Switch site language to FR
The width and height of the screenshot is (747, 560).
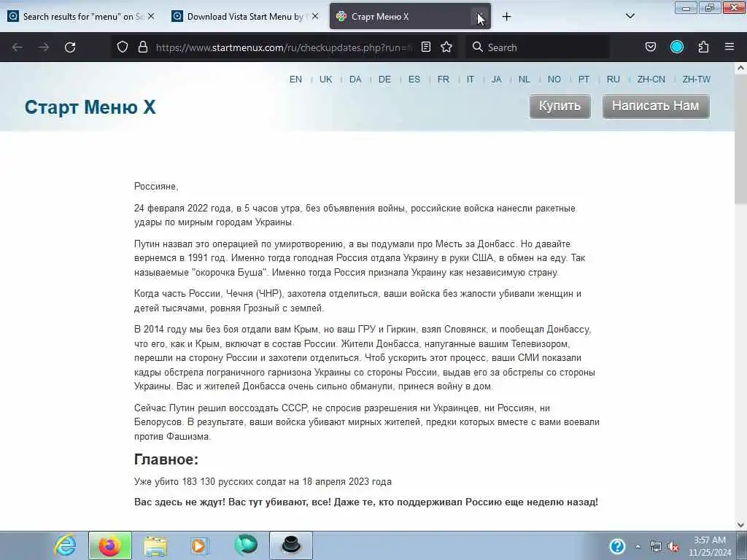point(443,79)
